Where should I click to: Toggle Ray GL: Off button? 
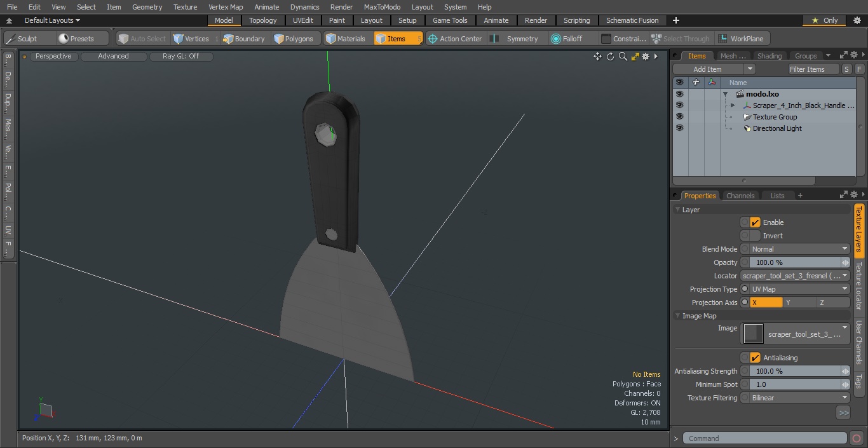tap(180, 57)
